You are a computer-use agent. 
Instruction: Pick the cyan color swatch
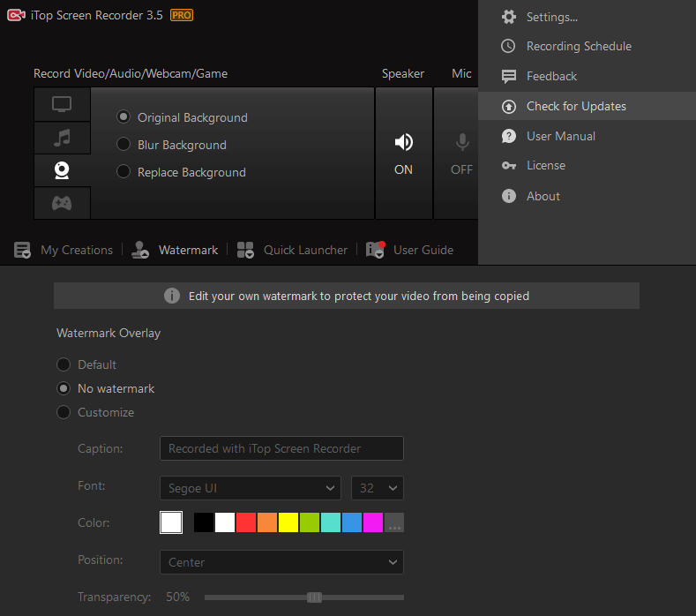pos(331,522)
